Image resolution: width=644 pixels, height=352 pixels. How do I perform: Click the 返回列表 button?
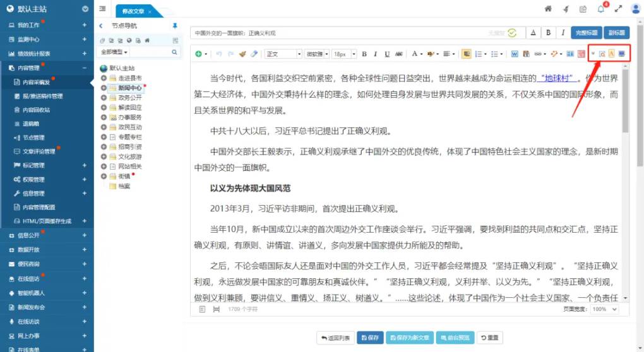coord(335,337)
